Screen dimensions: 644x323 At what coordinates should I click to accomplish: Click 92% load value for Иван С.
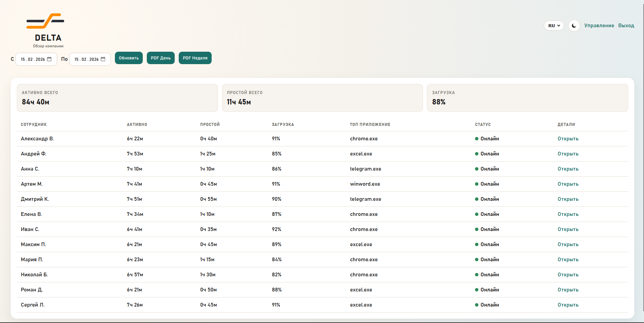[276, 229]
